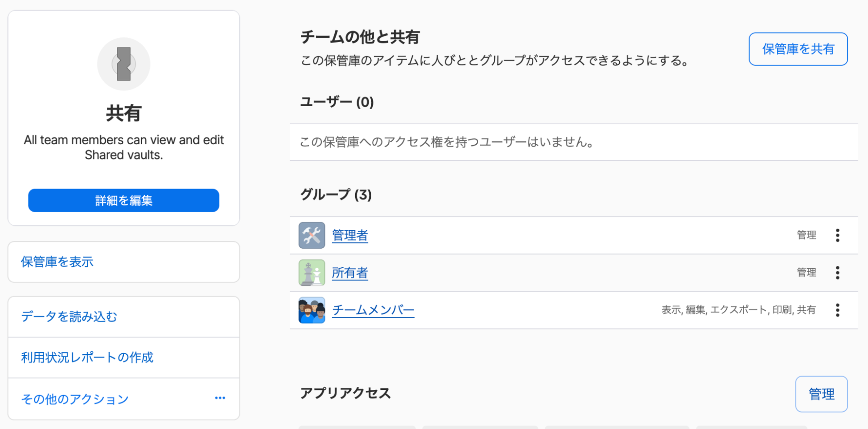The width and height of the screenshot is (868, 429).
Task: Open the チームメンバー group details link
Action: pos(373,309)
